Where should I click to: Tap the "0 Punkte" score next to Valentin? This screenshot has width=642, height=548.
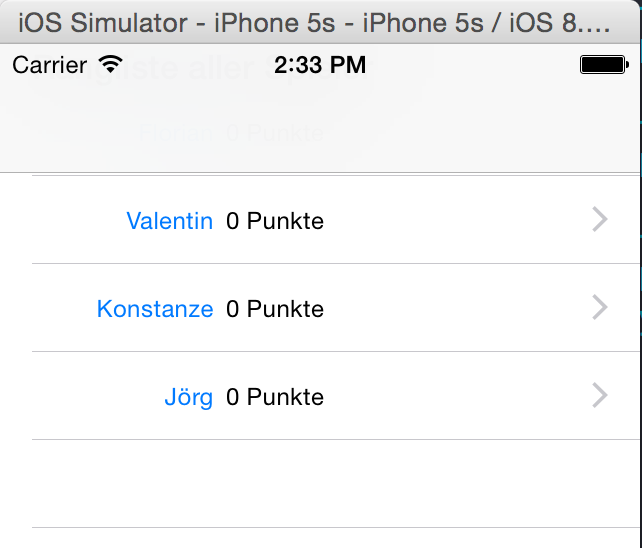[x=275, y=221]
